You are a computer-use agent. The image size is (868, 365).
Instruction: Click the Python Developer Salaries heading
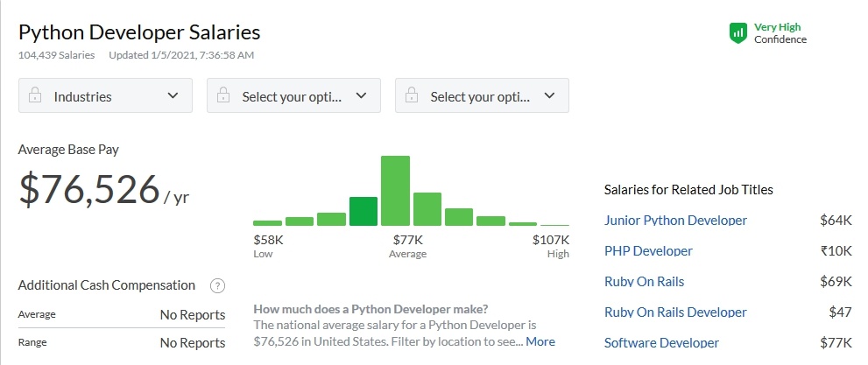pos(139,32)
